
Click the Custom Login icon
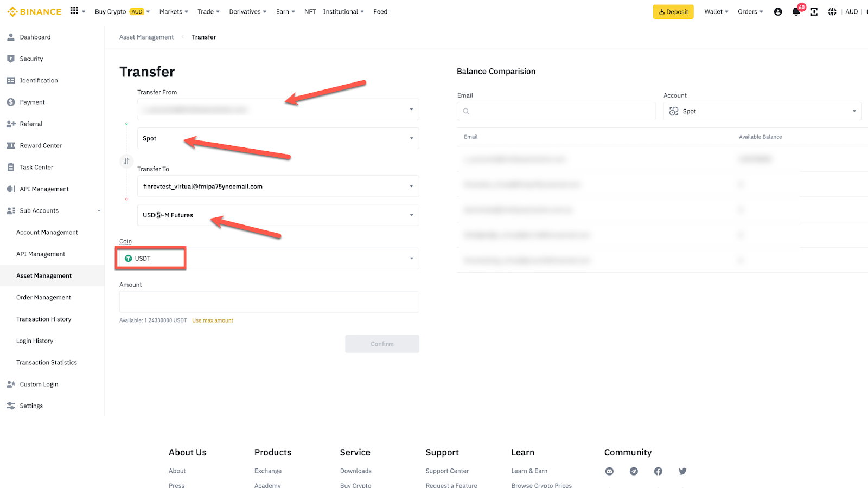click(x=11, y=384)
